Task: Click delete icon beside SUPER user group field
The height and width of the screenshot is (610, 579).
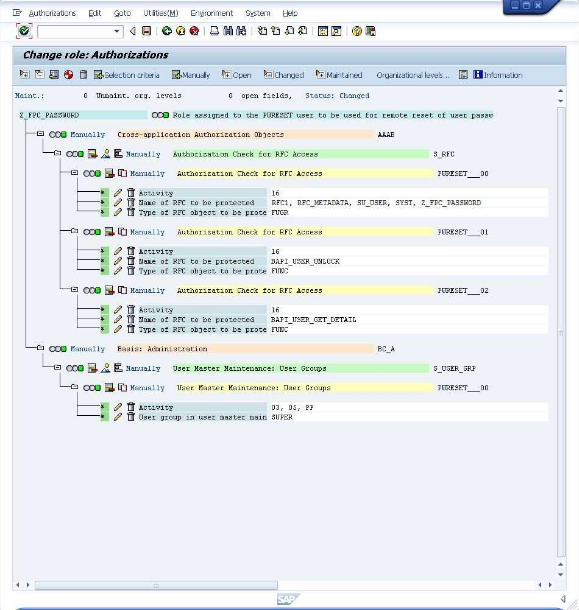Action: point(131,417)
